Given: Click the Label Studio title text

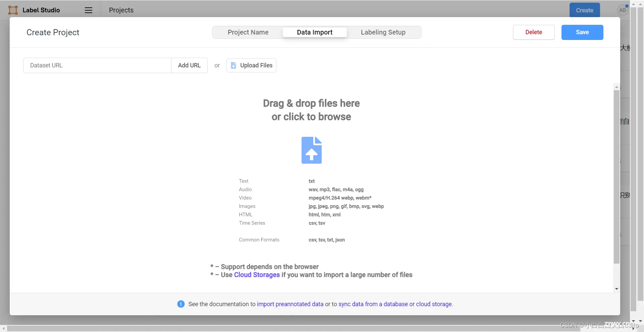Looking at the screenshot, I should 41,10.
